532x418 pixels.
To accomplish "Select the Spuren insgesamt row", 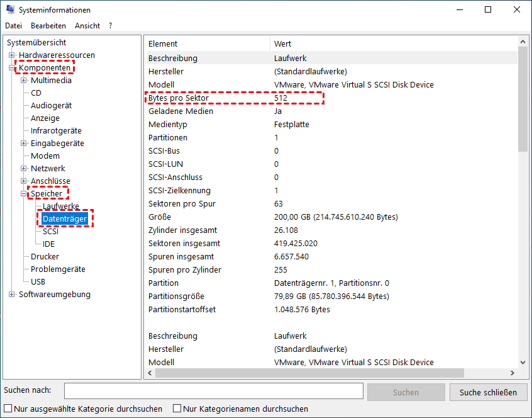I will [x=332, y=257].
